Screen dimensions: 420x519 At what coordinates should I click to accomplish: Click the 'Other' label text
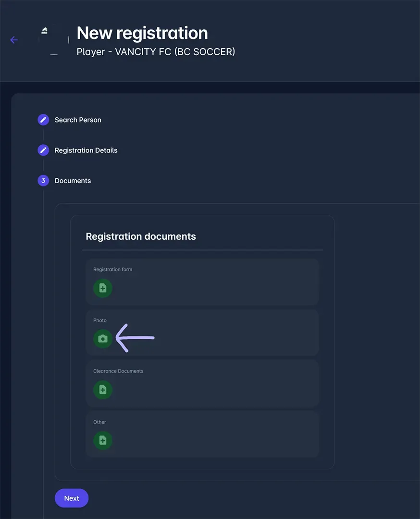(x=99, y=422)
